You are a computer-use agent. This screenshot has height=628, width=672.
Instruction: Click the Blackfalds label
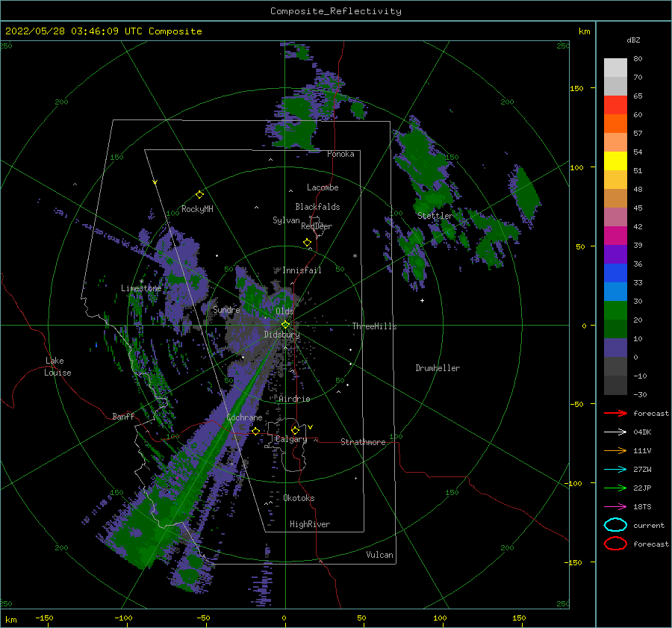pyautogui.click(x=317, y=207)
